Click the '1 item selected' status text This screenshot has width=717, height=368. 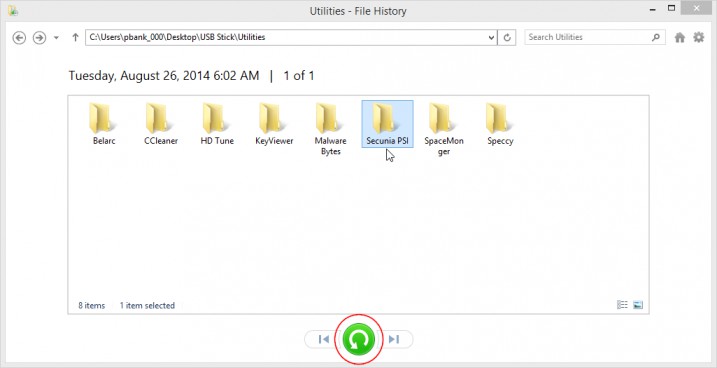[x=147, y=305]
